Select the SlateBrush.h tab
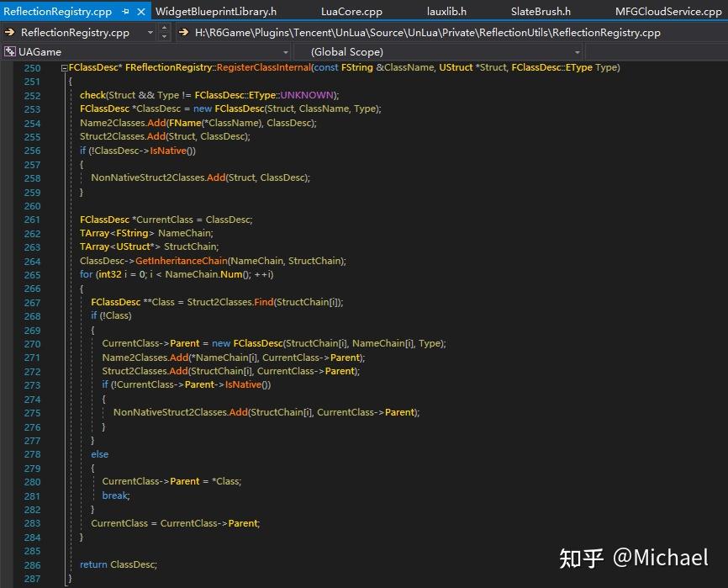Screen dimensions: 728x588 click(x=541, y=12)
